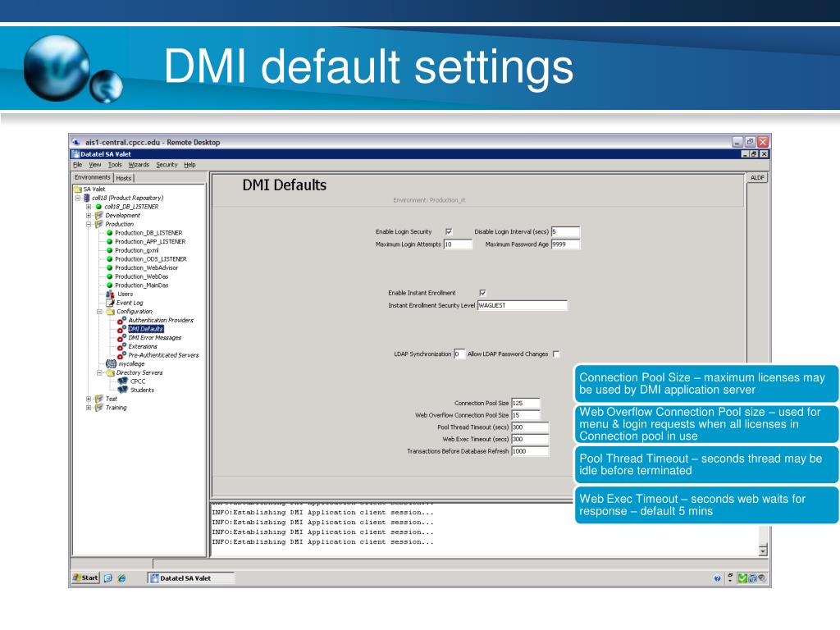This screenshot has width=840, height=630.
Task: Toggle Allow LDAP Password Changes checkbox
Action: pyautogui.click(x=556, y=354)
